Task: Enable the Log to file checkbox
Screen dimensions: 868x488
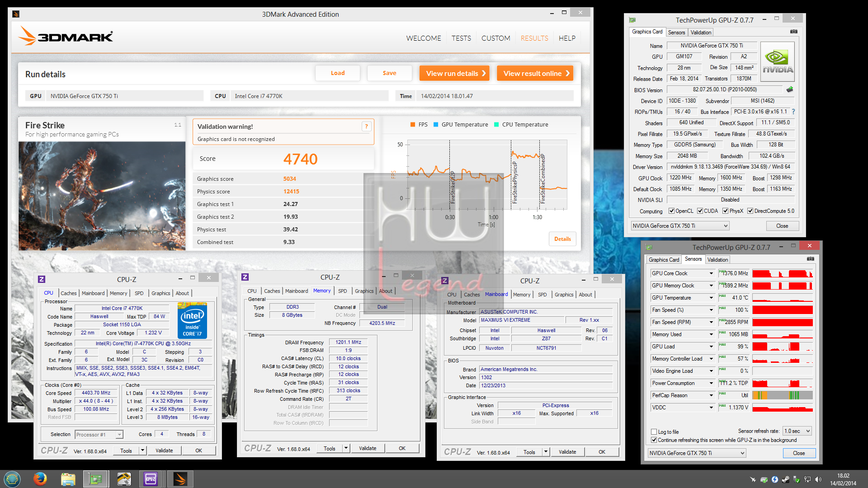Action: click(654, 432)
